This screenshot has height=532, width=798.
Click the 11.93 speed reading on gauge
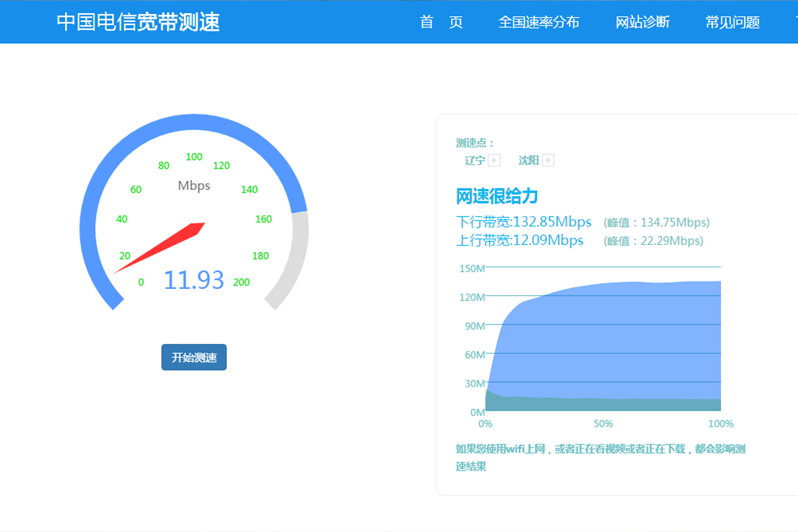(x=194, y=280)
